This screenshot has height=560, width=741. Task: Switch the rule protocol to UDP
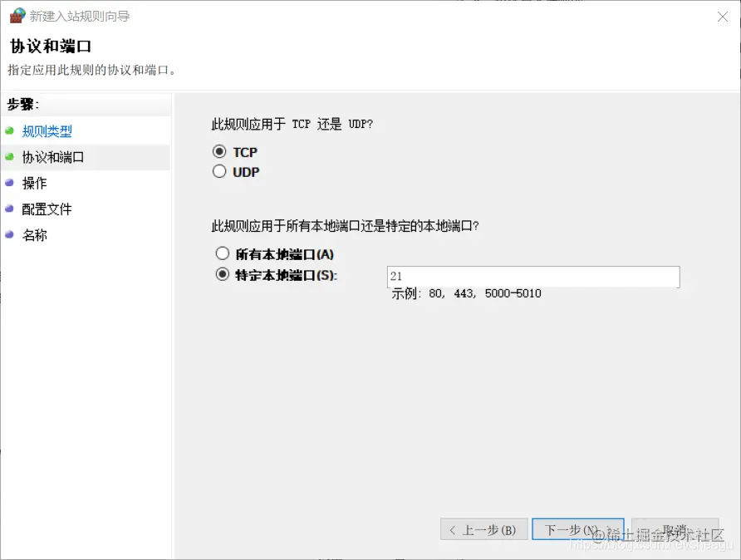219,170
